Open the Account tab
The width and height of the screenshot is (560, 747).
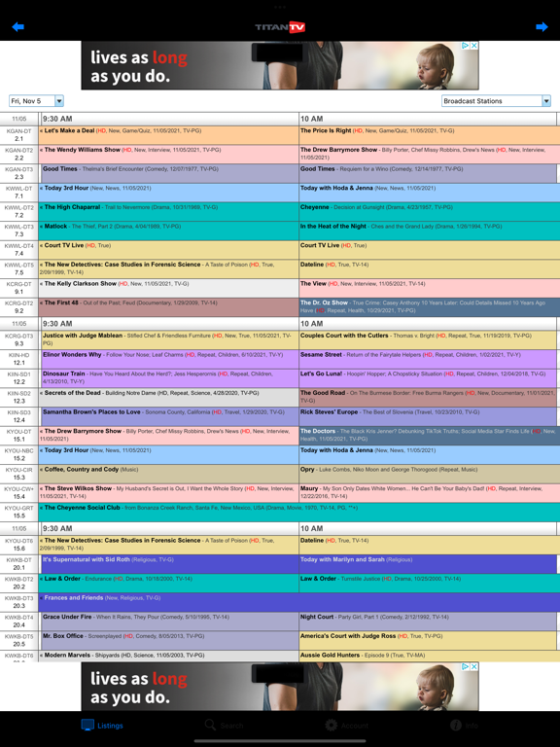coord(347,725)
